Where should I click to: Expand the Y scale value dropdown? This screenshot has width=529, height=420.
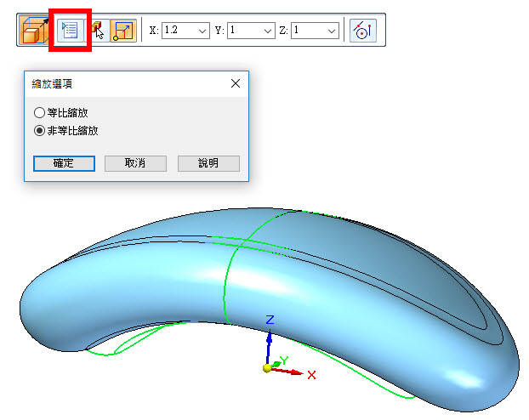(268, 31)
